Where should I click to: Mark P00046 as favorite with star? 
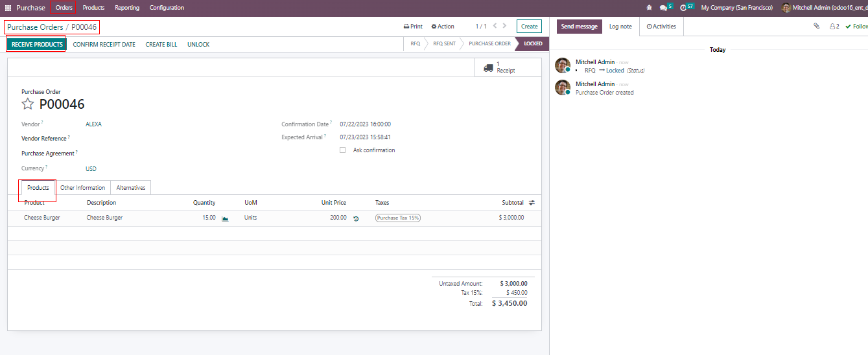tap(28, 104)
